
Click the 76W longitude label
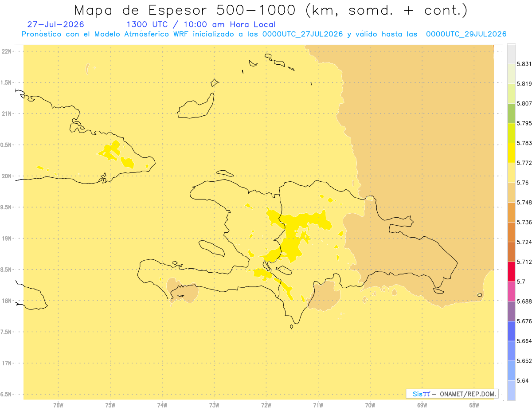pyautogui.click(x=58, y=405)
